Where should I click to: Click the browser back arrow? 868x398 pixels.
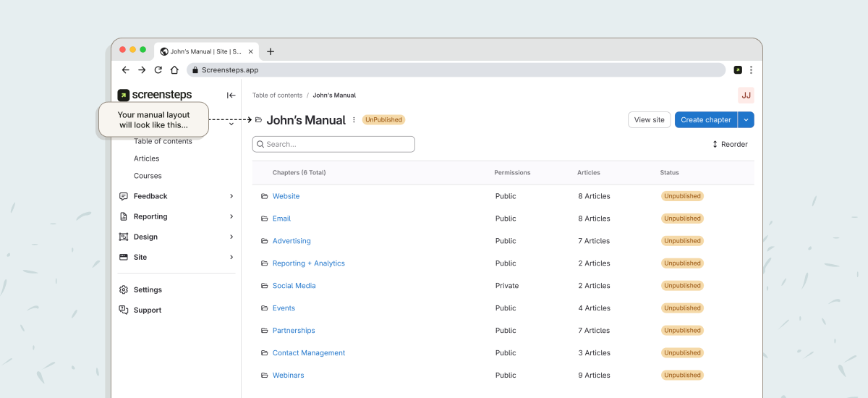(x=126, y=70)
